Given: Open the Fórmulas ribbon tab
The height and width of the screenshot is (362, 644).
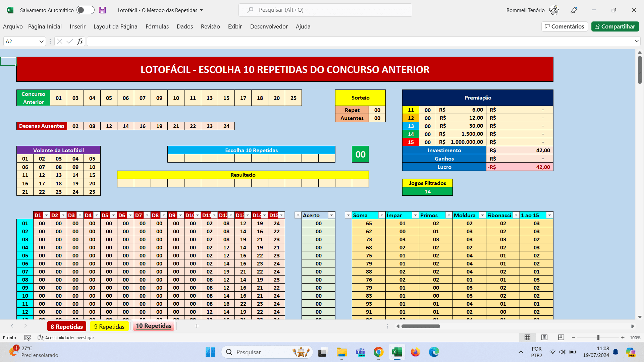Looking at the screenshot, I should [x=157, y=26].
